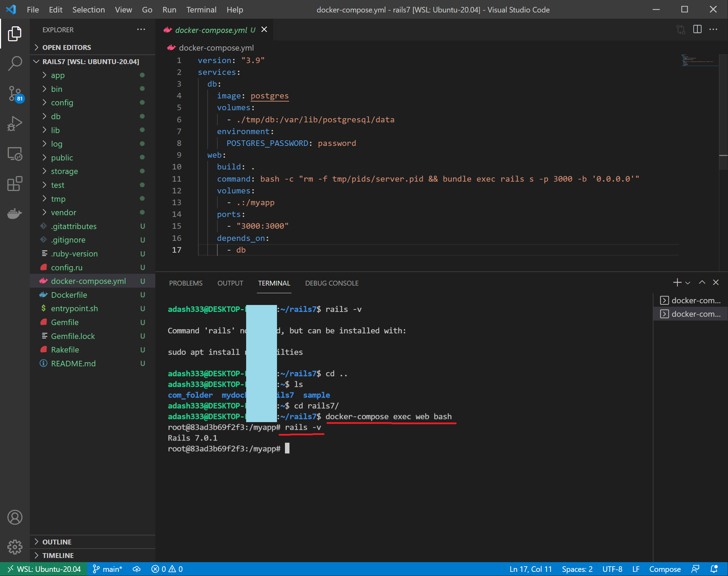This screenshot has width=728, height=576.
Task: Open the Terminal menu
Action: pyautogui.click(x=201, y=10)
